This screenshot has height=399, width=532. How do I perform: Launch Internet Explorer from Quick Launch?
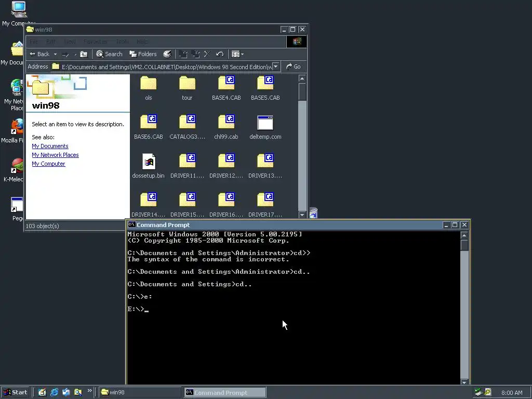coord(54,392)
